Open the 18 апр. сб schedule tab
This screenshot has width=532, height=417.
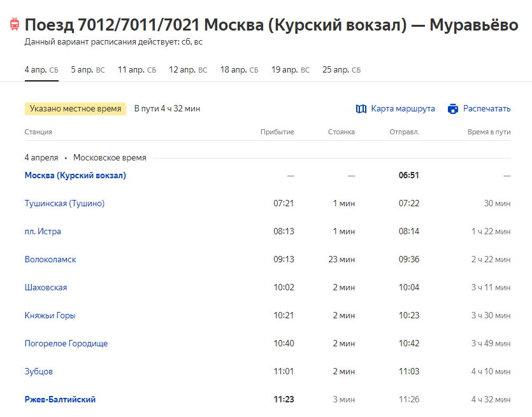(x=239, y=70)
